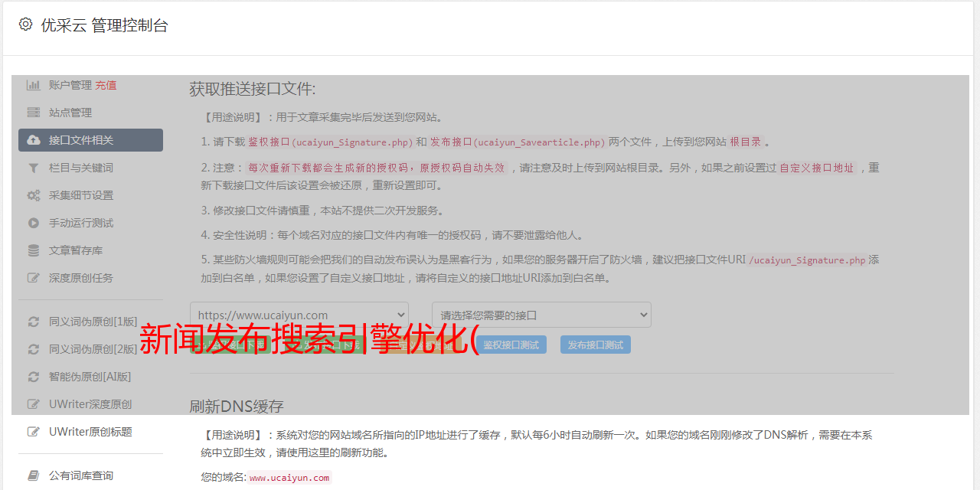Open the https://www.ucaiyun.com site dropdown
Image resolution: width=980 pixels, height=490 pixels.
point(299,315)
